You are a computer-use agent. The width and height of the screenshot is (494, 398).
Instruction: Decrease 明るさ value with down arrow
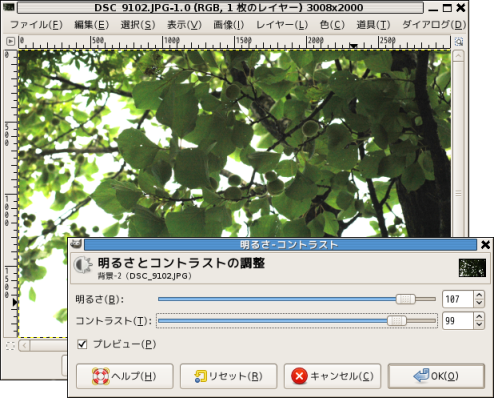tap(479, 303)
